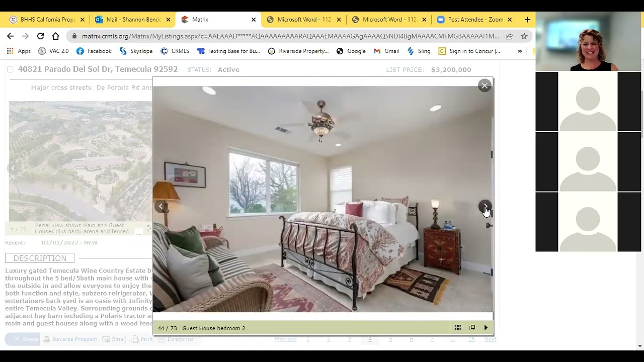The width and height of the screenshot is (644, 362).
Task: Go to Next results page
Action: pos(490,339)
